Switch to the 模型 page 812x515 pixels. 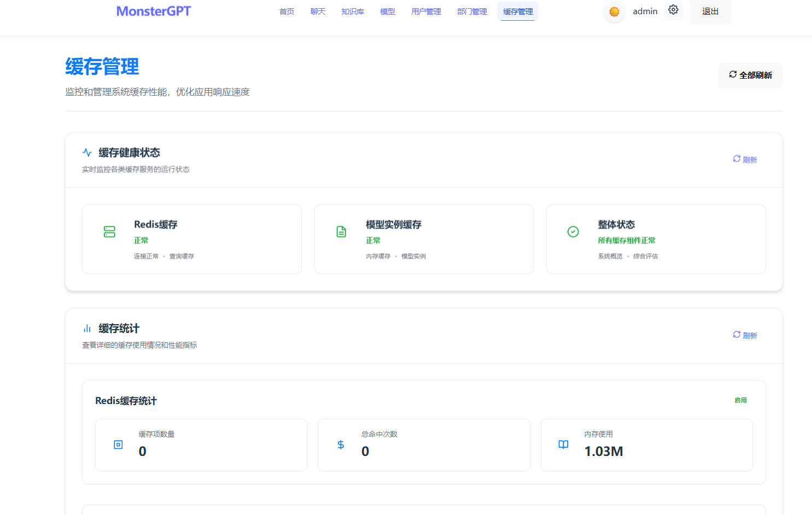coord(388,11)
